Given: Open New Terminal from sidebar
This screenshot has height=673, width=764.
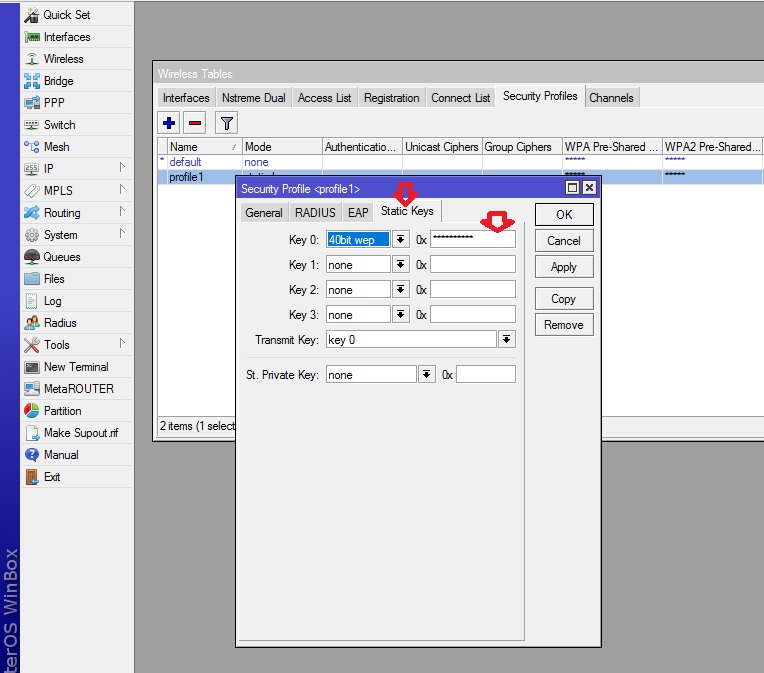Looking at the screenshot, I should pos(76,367).
